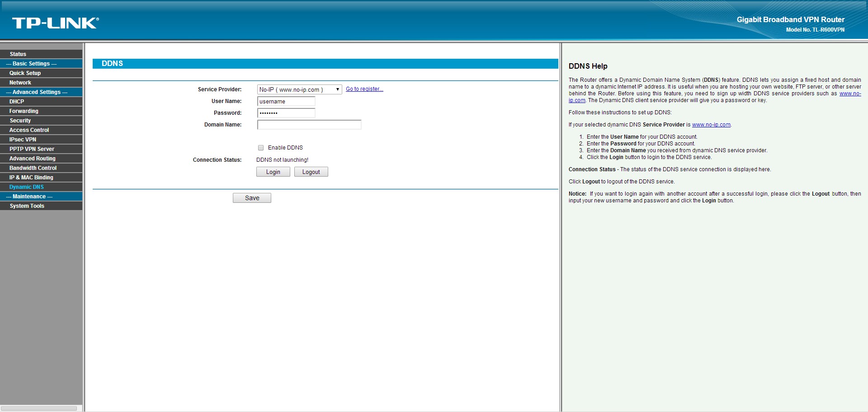868x412 pixels.
Task: Click the Basic Settings section header
Action: 41,64
